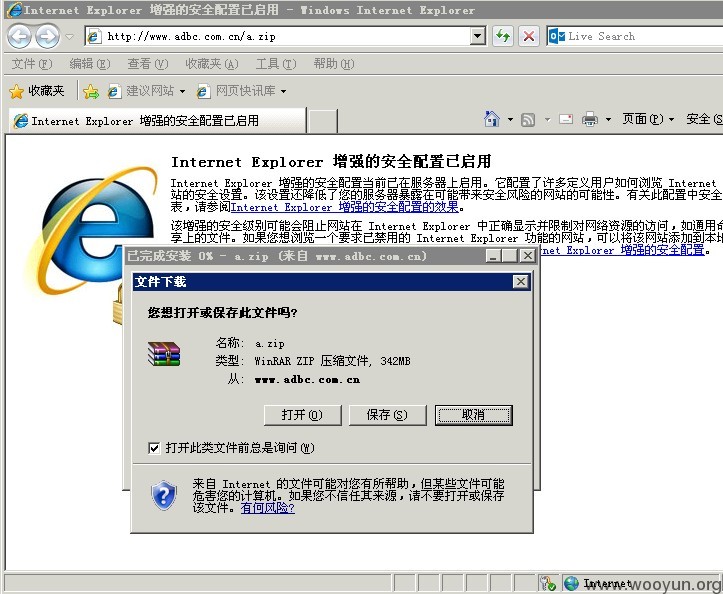Click the Print printer icon
723x594 pixels.
pos(590,119)
